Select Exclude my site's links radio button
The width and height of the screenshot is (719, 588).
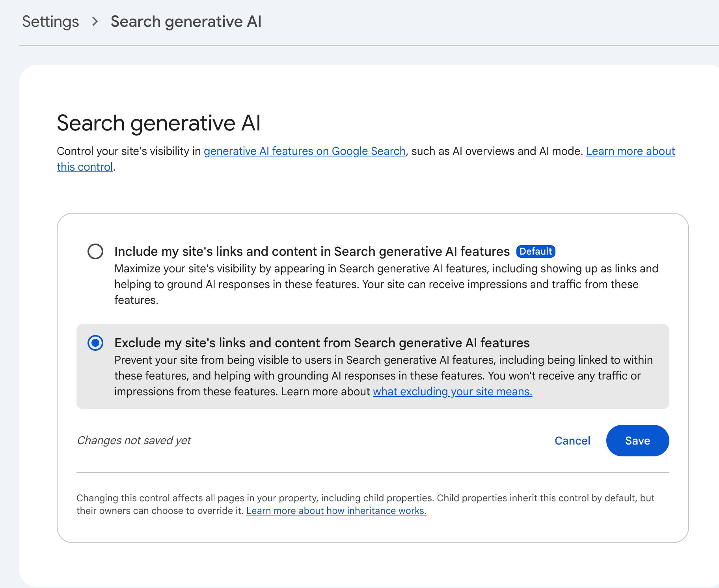(95, 343)
